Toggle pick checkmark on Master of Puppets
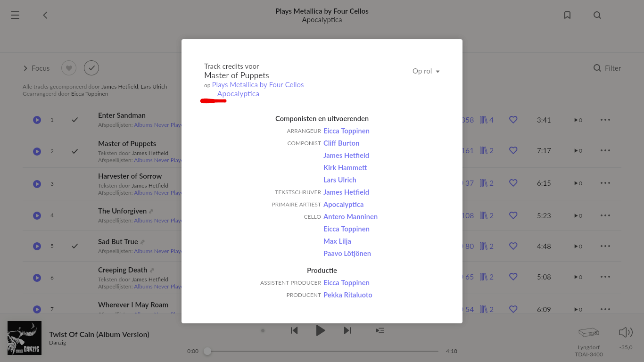This screenshot has width=644, height=362. pyautogui.click(x=74, y=151)
